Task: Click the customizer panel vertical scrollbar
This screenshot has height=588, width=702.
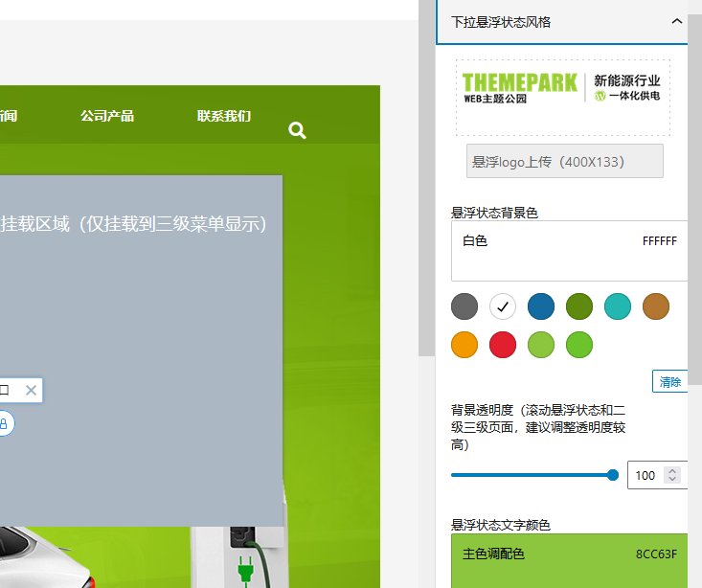Action: point(695,199)
